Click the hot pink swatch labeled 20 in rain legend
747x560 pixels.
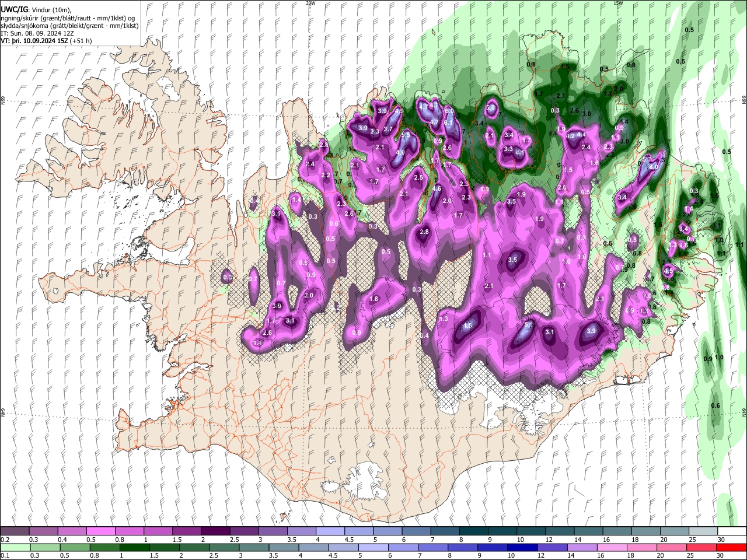click(671, 547)
